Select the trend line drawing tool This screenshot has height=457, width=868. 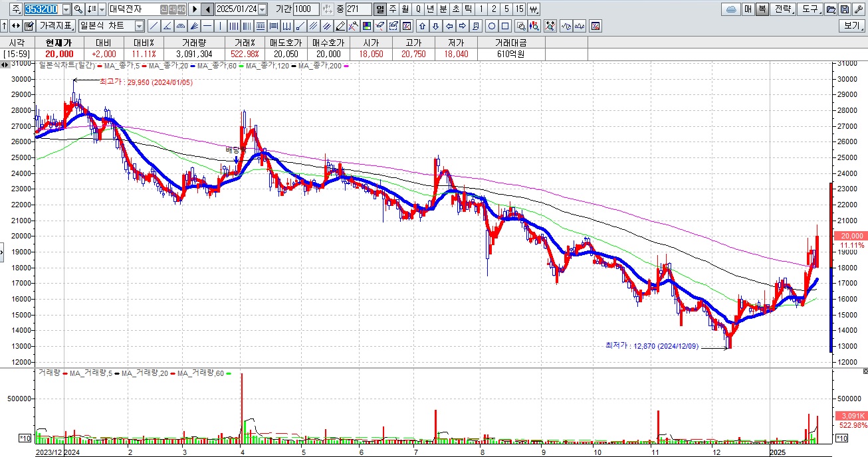pos(154,26)
